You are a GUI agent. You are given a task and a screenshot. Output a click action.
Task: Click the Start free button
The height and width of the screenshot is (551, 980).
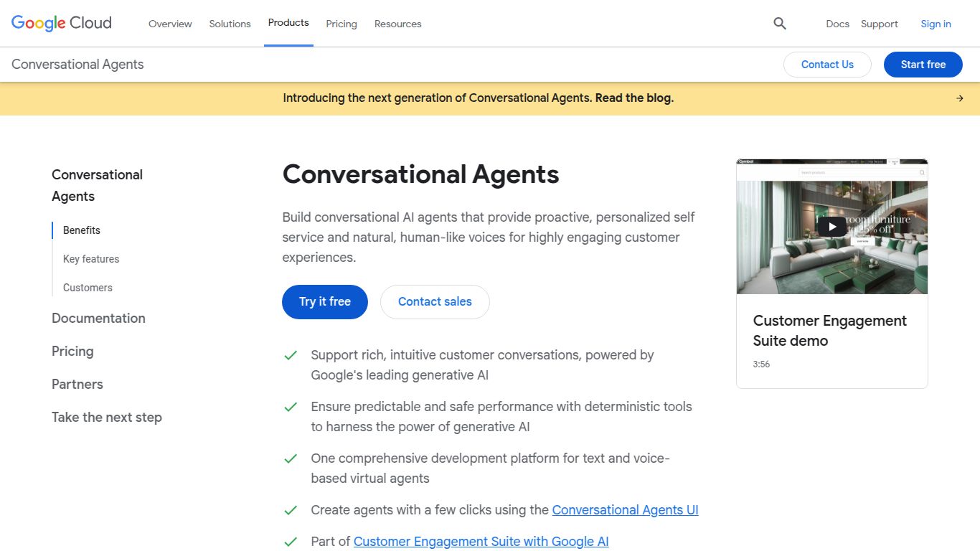point(923,64)
